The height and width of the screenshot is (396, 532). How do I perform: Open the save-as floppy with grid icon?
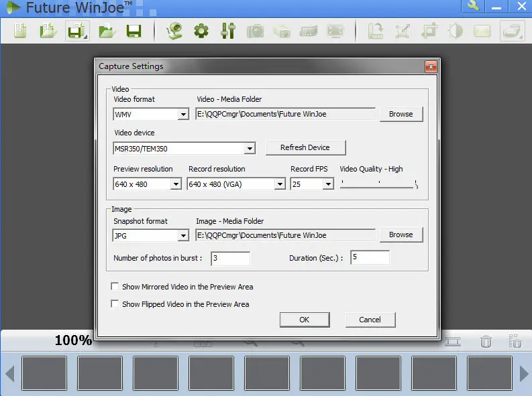[77, 31]
